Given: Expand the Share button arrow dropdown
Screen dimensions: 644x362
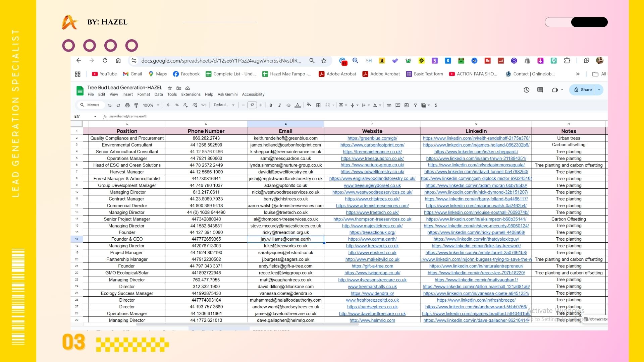Looking at the screenshot, I should click(x=599, y=90).
